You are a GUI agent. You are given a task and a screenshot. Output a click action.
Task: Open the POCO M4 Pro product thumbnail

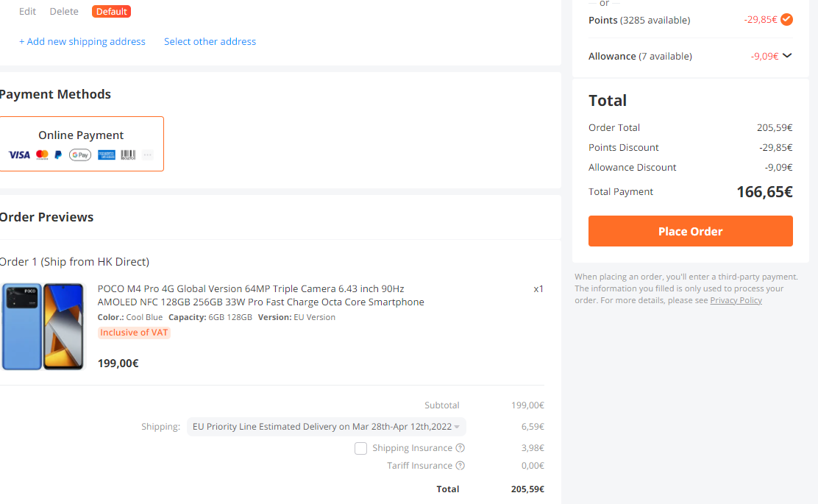point(43,327)
